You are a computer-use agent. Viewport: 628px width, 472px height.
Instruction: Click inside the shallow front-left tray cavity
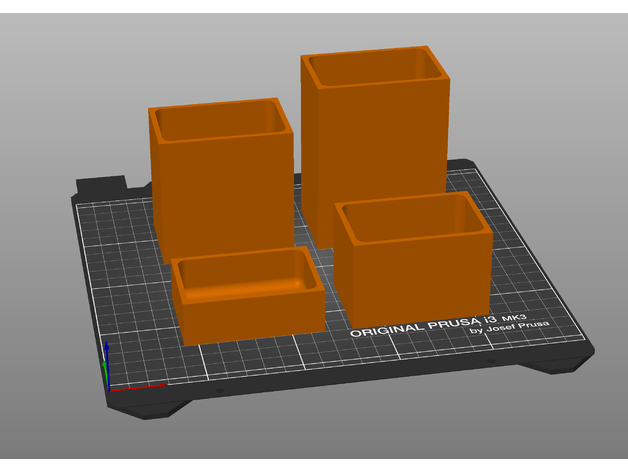(243, 272)
